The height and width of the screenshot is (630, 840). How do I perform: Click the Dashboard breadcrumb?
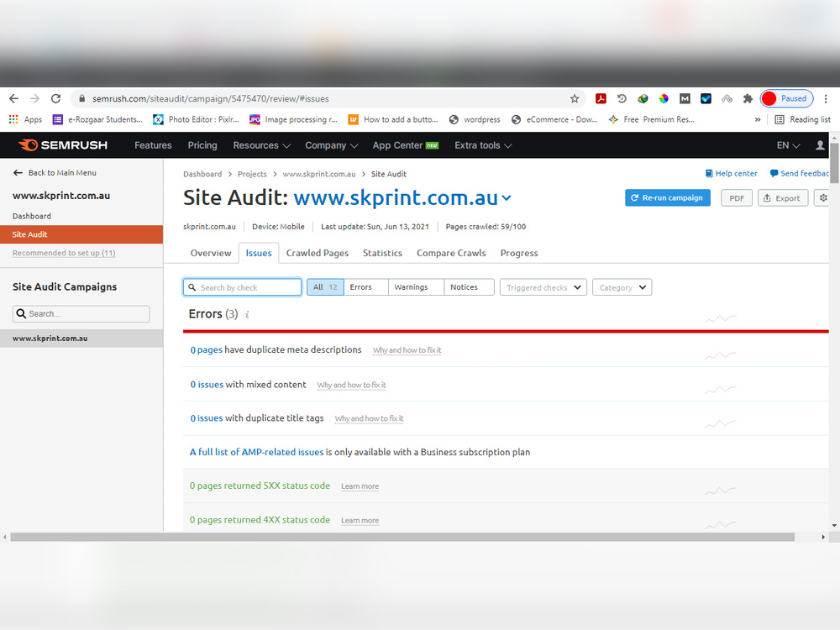pyautogui.click(x=202, y=174)
